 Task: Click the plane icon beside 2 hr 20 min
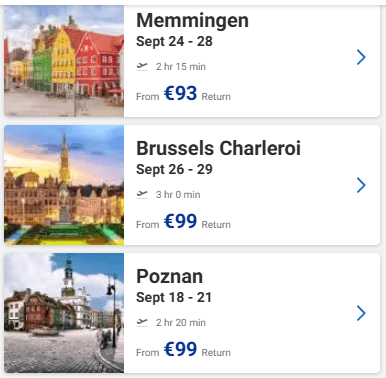[142, 322]
